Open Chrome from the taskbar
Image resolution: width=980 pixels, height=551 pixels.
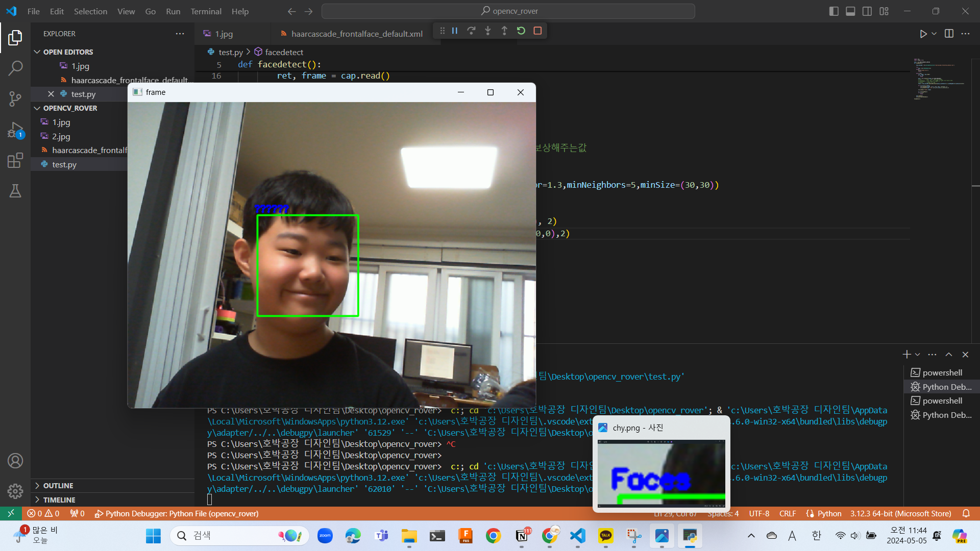[x=493, y=536]
